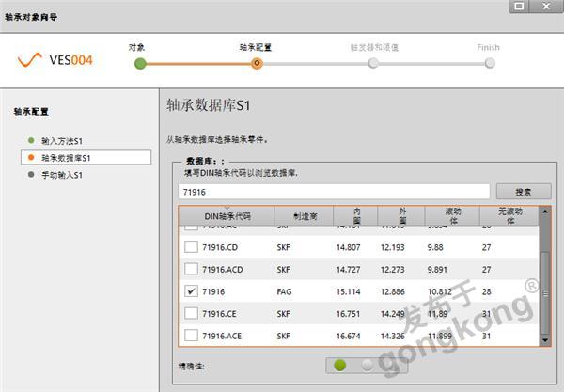Click cell text 71916.ACE

(x=222, y=336)
